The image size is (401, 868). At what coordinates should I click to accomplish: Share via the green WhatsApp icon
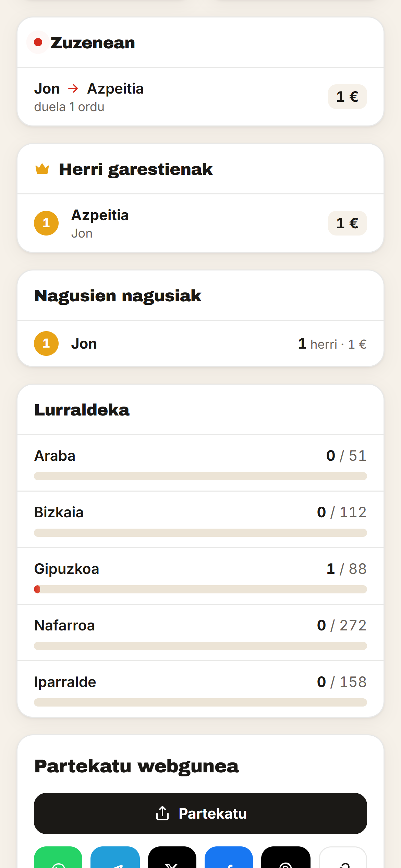[x=58, y=857]
